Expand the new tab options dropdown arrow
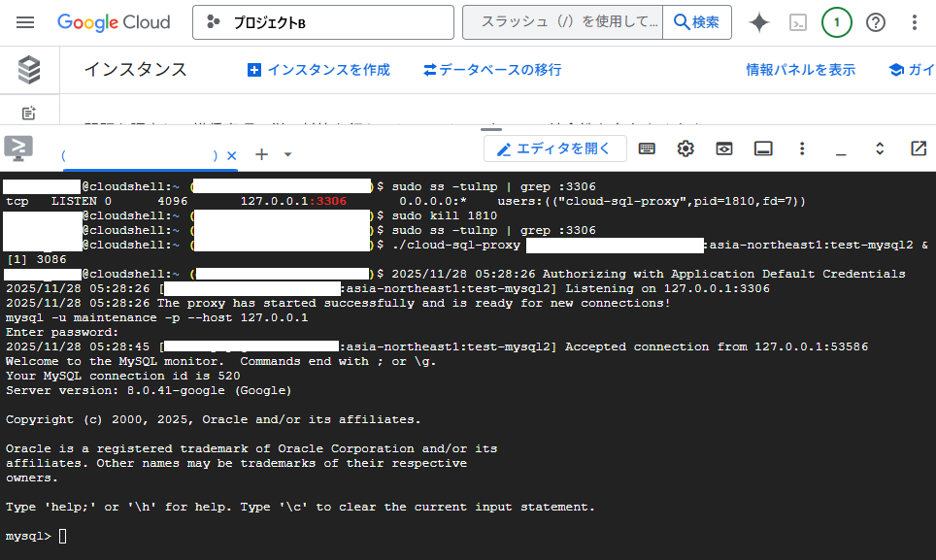The image size is (936, 560). 287,155
